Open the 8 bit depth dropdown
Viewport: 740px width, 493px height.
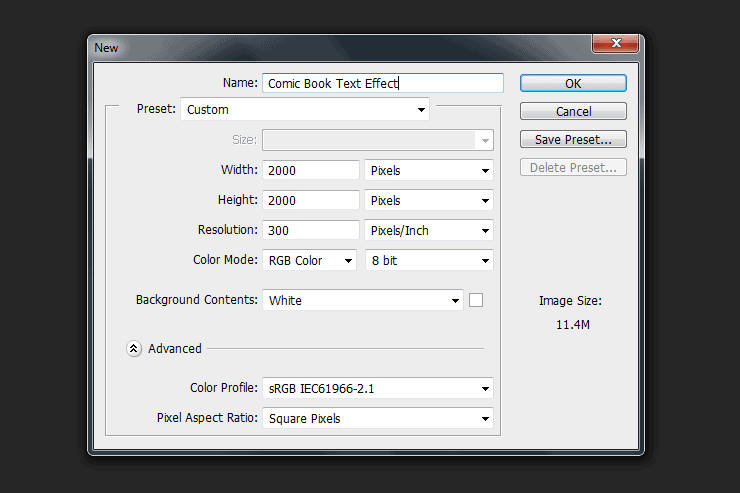(x=429, y=260)
